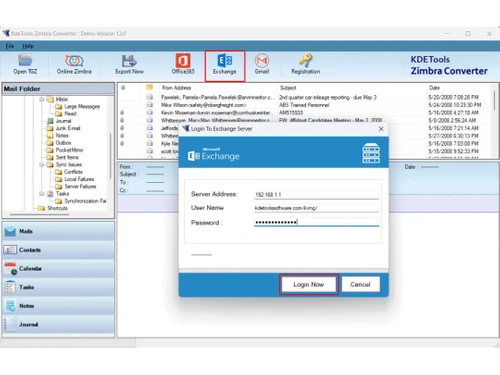The height and width of the screenshot is (375, 500).
Task: Choose the Exchange export icon
Action: tap(225, 66)
